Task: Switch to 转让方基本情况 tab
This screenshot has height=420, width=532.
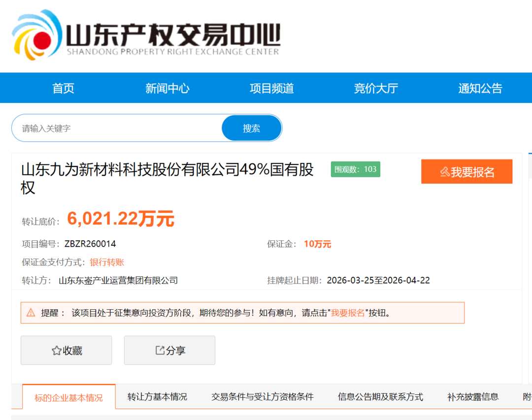Action: pos(157,397)
